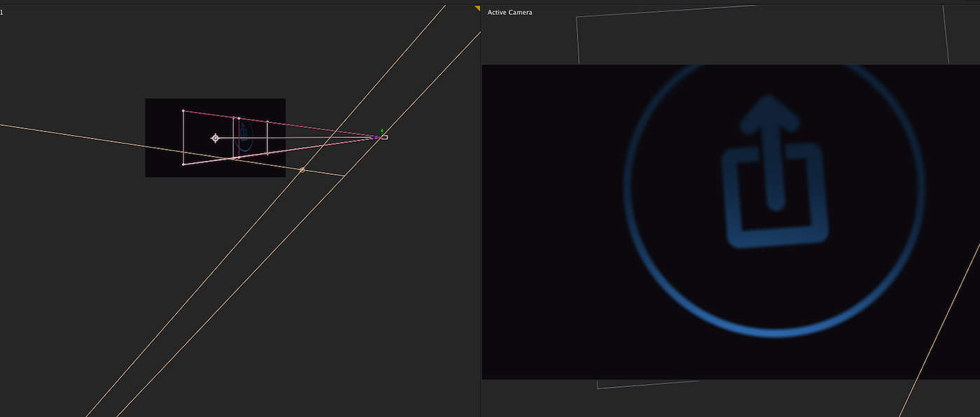Screen dimensions: 980x417
Task: Click the small circle handle on the orange line
Action: click(302, 170)
